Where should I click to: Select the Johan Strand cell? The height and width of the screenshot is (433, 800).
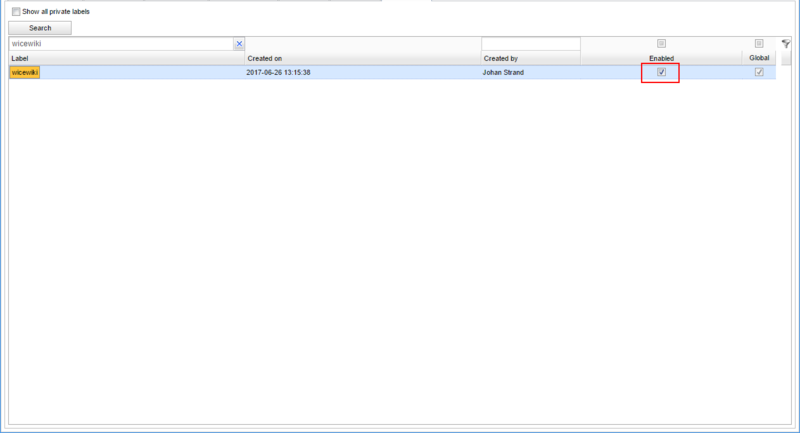pos(506,73)
